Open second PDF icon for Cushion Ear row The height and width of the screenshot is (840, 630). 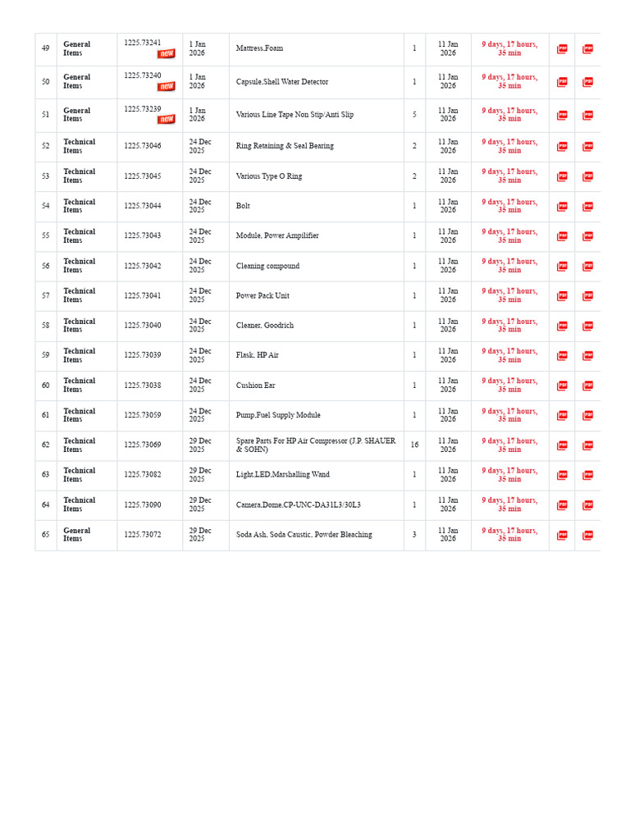pyautogui.click(x=587, y=386)
